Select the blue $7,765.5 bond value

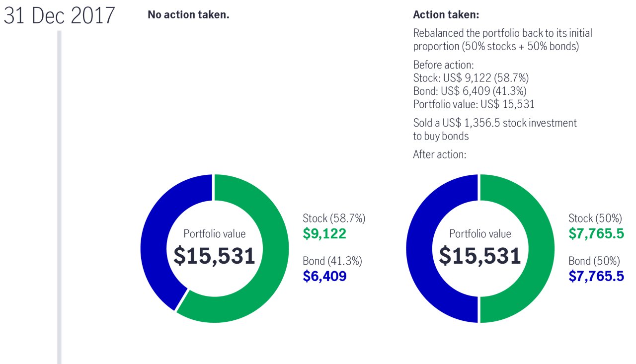596,276
